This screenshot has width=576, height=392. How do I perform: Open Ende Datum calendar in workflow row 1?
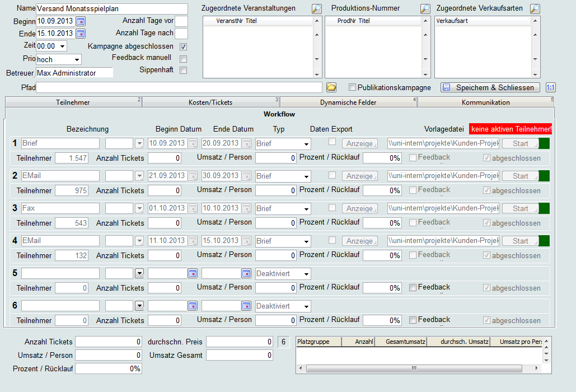(246, 144)
